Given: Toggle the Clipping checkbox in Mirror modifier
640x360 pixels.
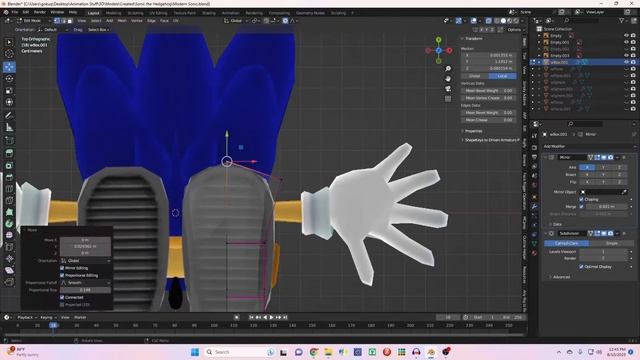Looking at the screenshot, I should [581, 200].
